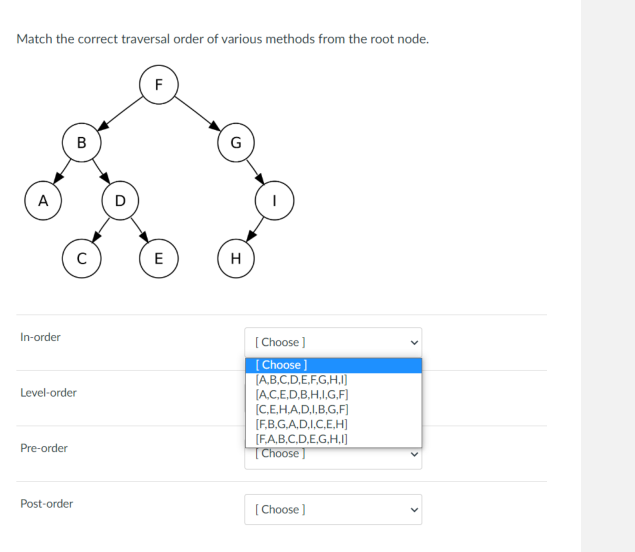The width and height of the screenshot is (635, 552).
Task: Click node D in the tree
Action: 120,200
